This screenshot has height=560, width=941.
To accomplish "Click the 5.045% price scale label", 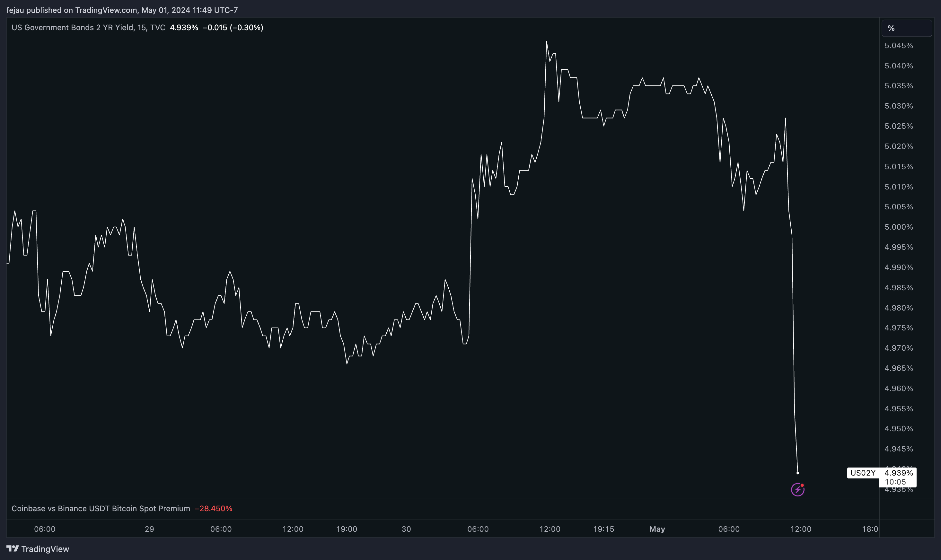I will (898, 46).
